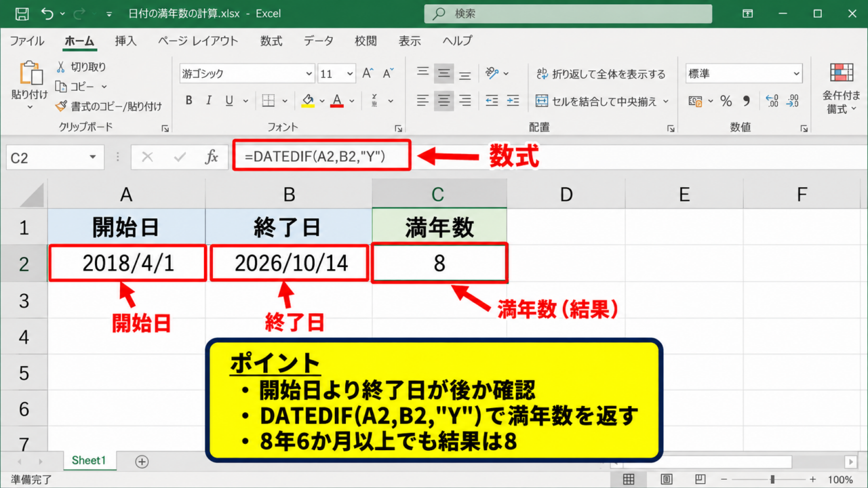Switch to the 挿入 tab

125,41
